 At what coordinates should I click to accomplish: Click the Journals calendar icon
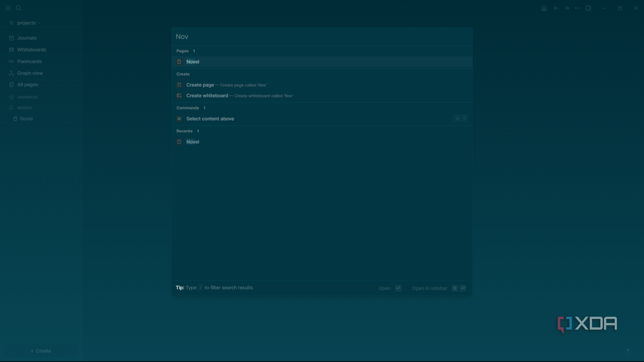click(12, 38)
